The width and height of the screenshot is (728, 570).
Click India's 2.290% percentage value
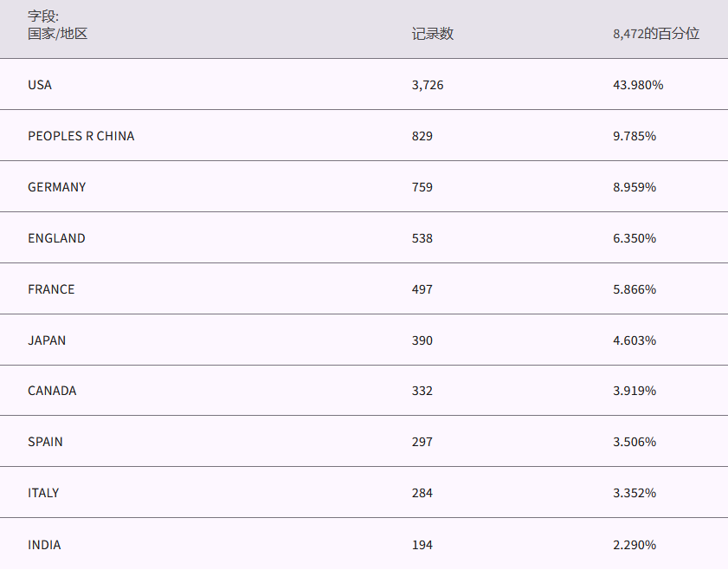click(635, 545)
